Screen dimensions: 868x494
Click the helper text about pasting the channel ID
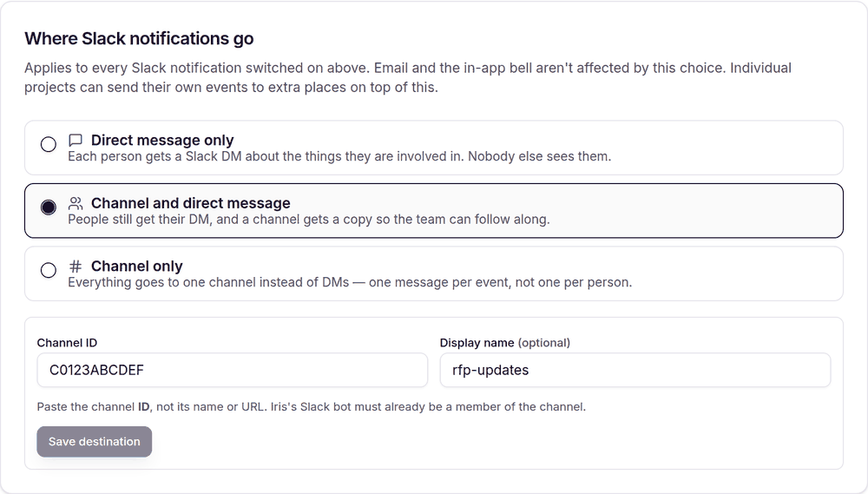point(311,407)
